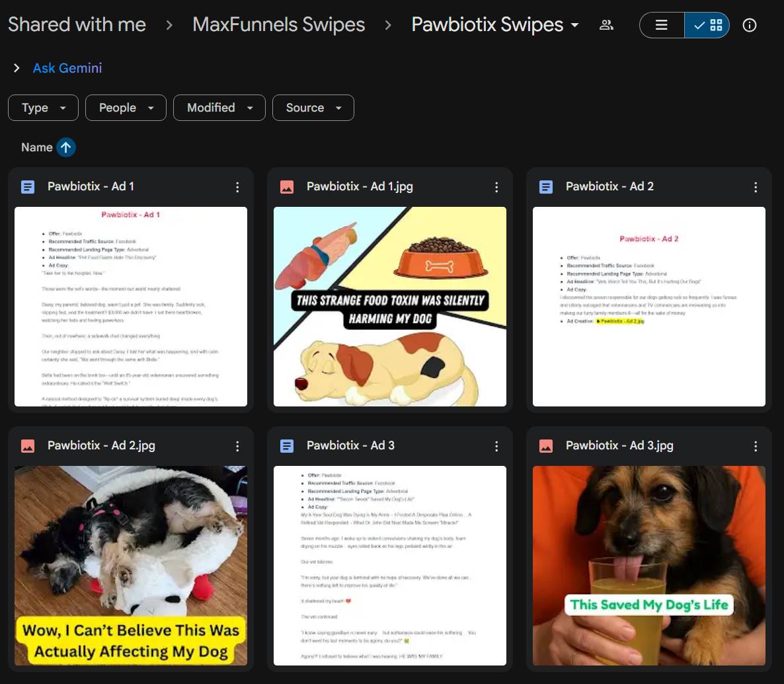Open the Type filter dropdown
This screenshot has height=684, width=784.
point(43,108)
